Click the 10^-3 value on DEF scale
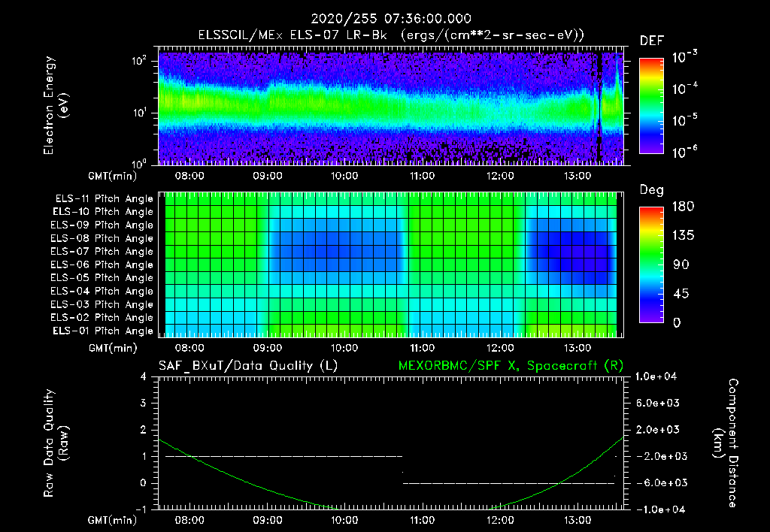This screenshot has width=770, height=532. coord(685,56)
